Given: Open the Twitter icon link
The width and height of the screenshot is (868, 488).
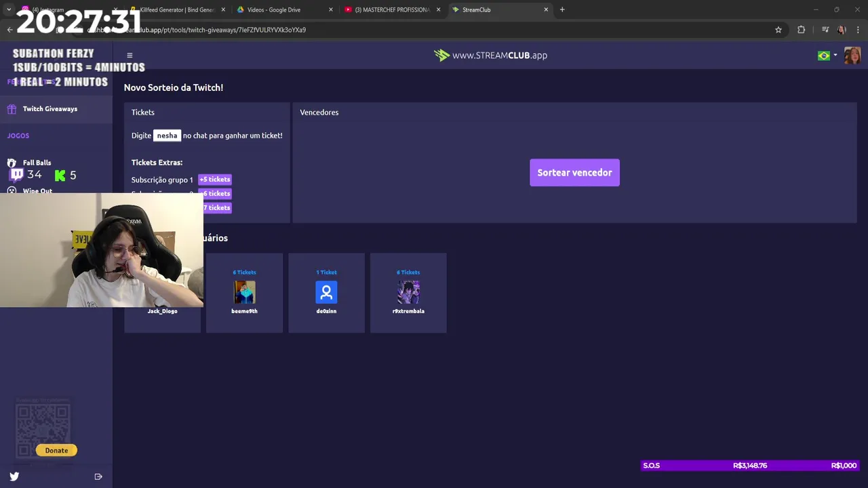Looking at the screenshot, I should pyautogui.click(x=14, y=476).
